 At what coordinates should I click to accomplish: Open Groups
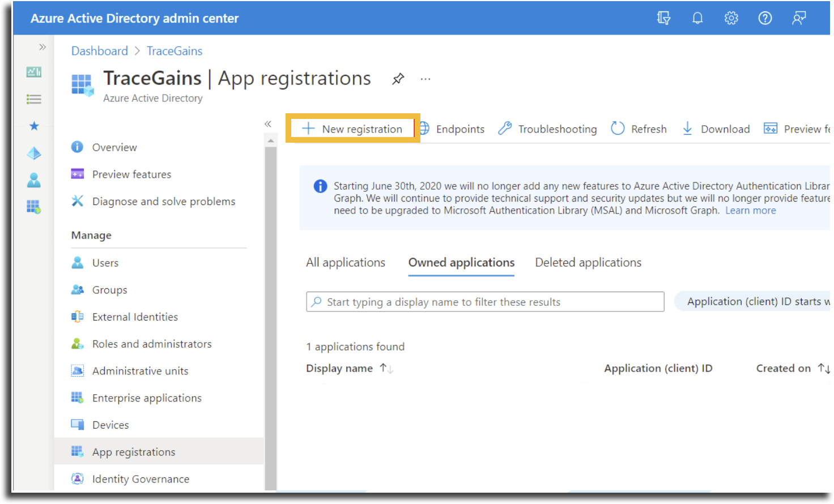(99, 290)
